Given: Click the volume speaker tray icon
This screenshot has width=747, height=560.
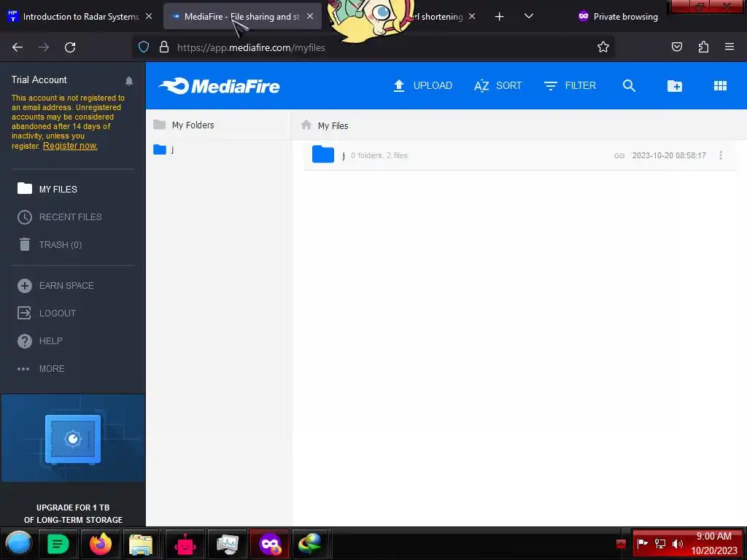Looking at the screenshot, I should (678, 543).
